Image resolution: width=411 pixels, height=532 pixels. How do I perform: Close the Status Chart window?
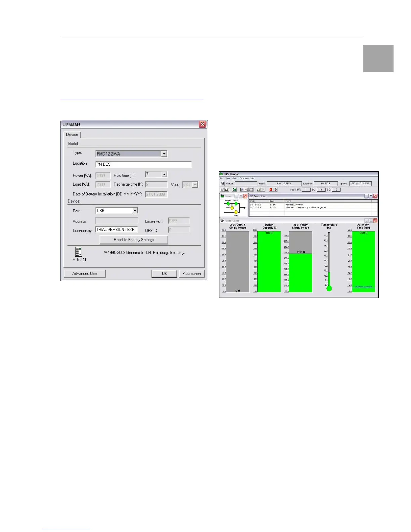(375, 221)
